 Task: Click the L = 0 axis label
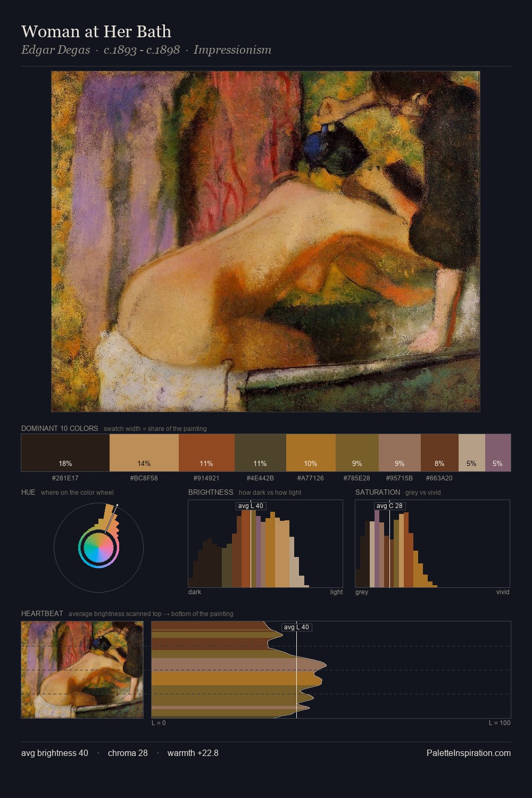point(159,723)
